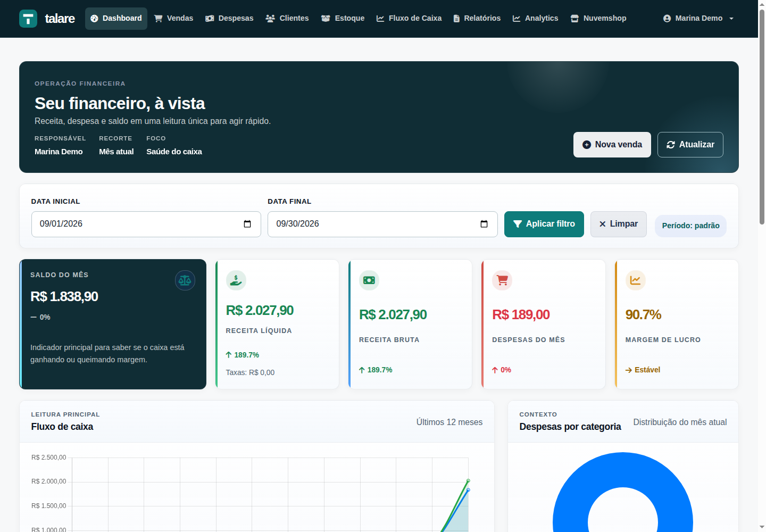Click the balance scale icon in Saldo do Mês
766x532 pixels.
tap(185, 280)
